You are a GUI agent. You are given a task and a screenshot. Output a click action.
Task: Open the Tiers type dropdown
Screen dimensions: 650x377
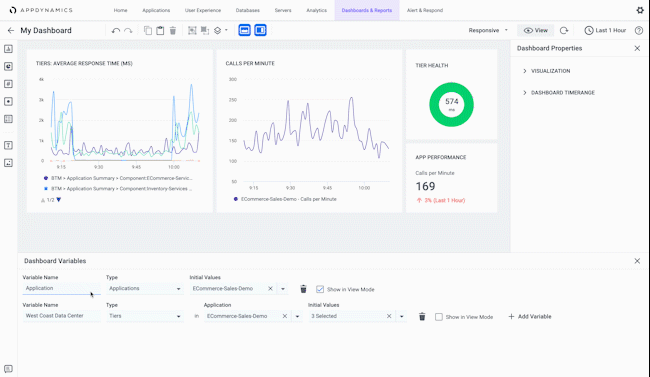click(145, 316)
